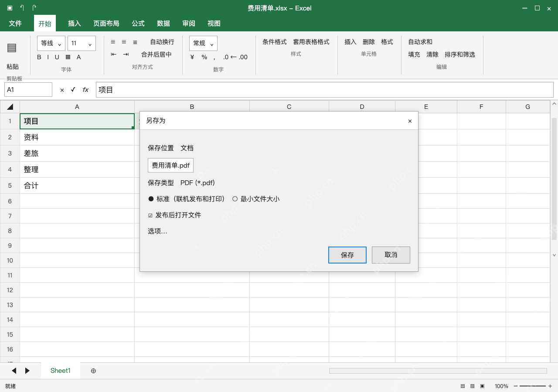This screenshot has width=558, height=392.
Task: Open the cell borders grid icon
Action: [x=68, y=57]
